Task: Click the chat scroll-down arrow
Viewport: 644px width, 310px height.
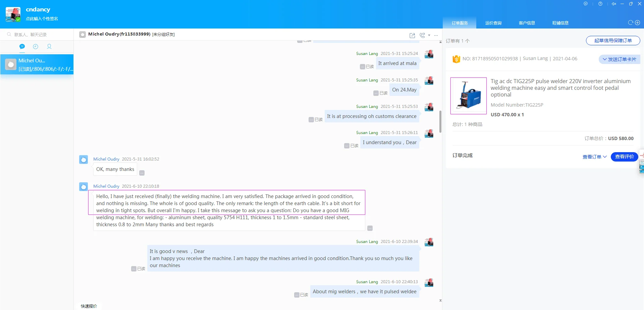Action: coord(440,301)
